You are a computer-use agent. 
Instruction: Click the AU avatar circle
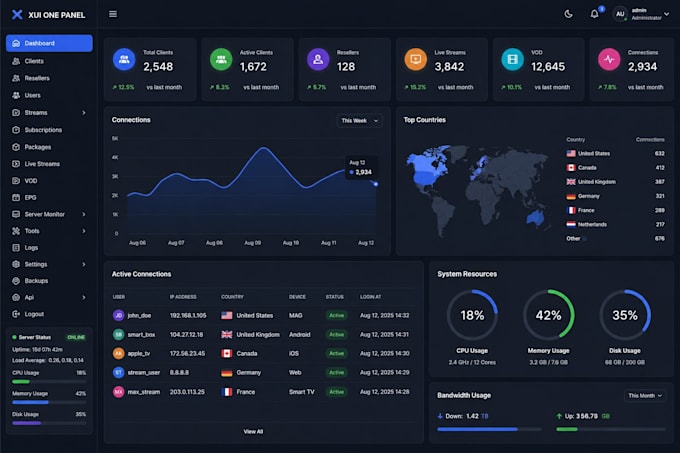tap(620, 14)
